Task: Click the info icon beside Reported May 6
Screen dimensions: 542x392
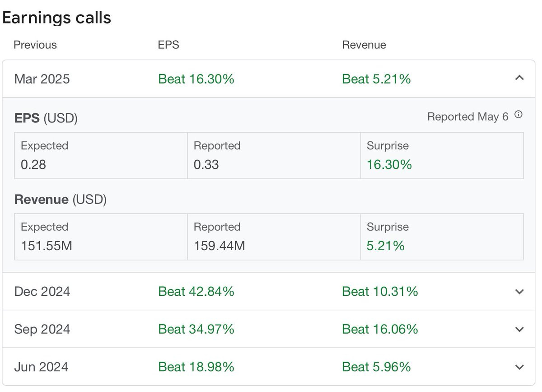Action: click(x=519, y=115)
